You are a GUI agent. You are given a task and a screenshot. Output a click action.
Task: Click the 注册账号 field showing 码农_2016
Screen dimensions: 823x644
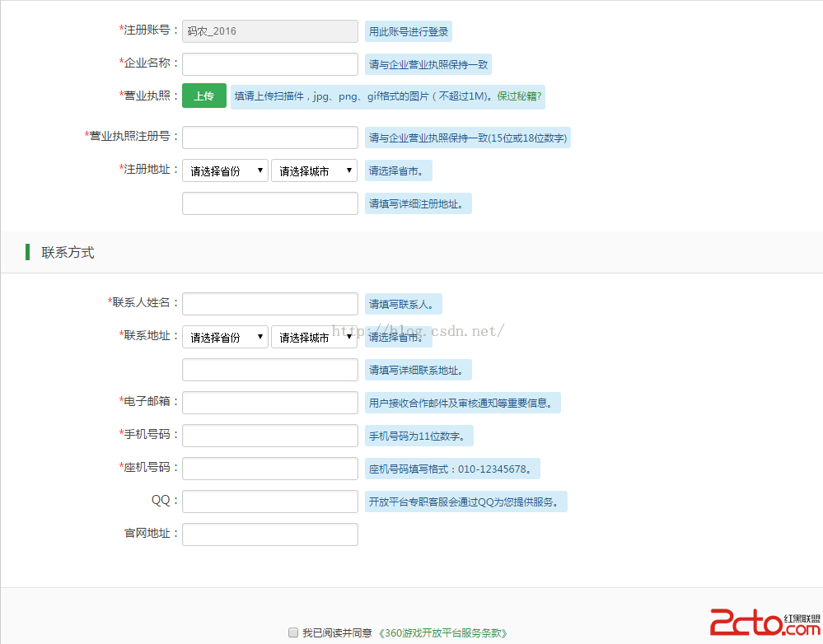269,31
